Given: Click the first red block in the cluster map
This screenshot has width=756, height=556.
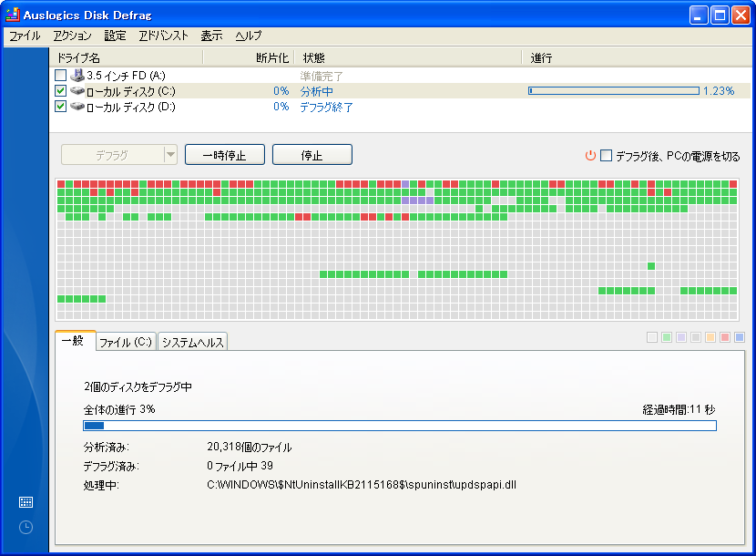Looking at the screenshot, I should click(61, 184).
